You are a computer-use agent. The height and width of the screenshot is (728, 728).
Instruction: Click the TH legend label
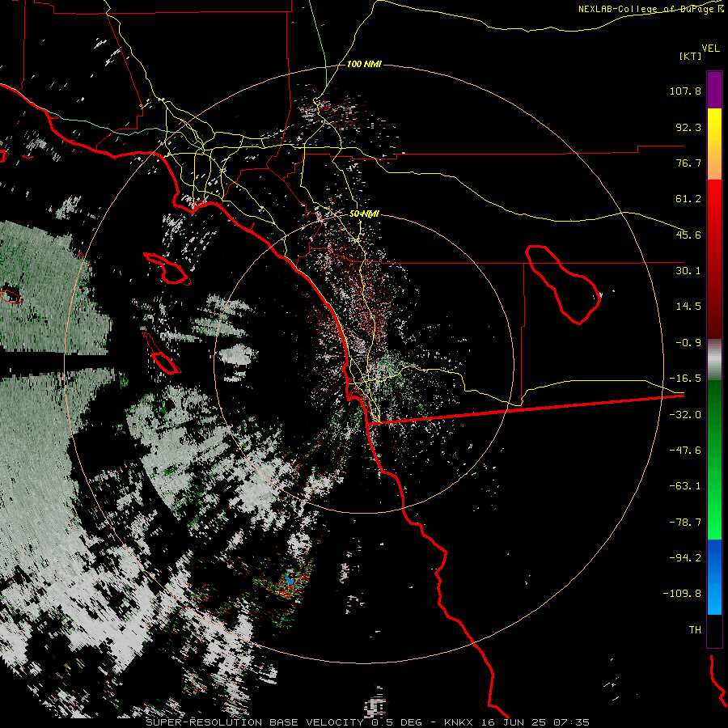pyautogui.click(x=695, y=630)
